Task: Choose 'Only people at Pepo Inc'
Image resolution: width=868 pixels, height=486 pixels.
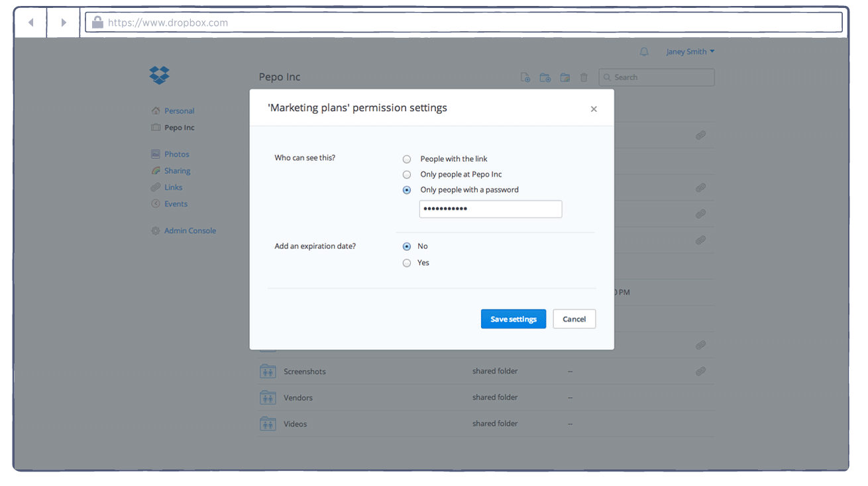Action: click(x=406, y=174)
